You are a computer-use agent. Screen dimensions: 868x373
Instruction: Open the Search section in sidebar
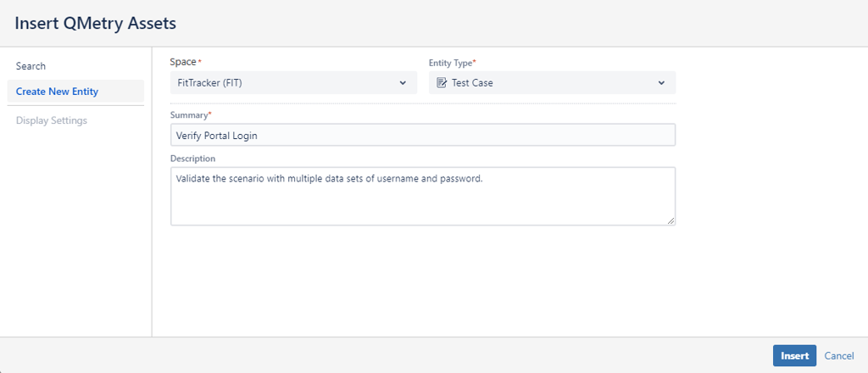31,66
